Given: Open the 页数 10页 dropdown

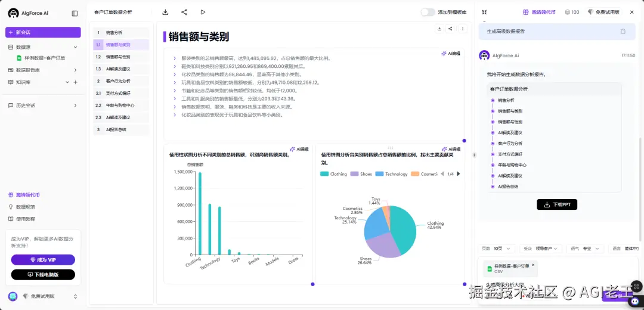Looking at the screenshot, I should [x=496, y=249].
